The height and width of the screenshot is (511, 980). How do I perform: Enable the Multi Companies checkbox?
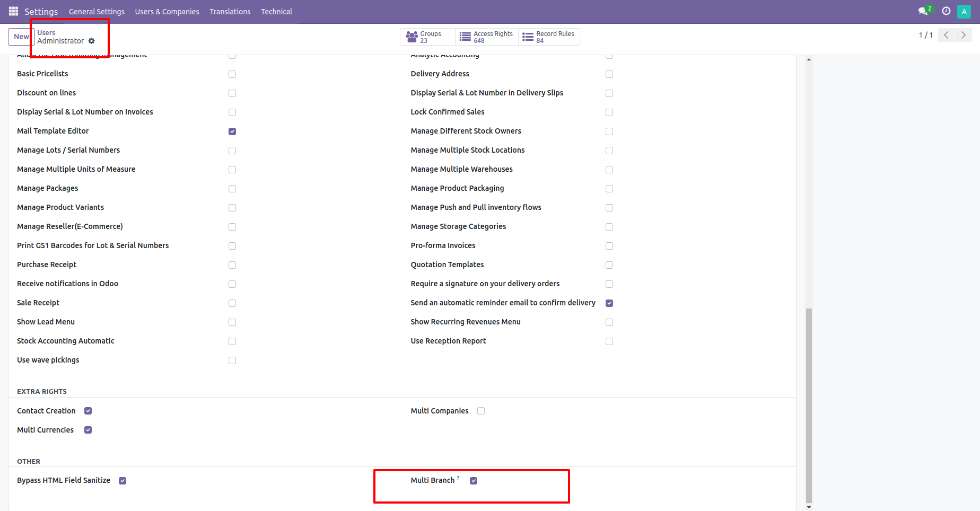click(480, 411)
